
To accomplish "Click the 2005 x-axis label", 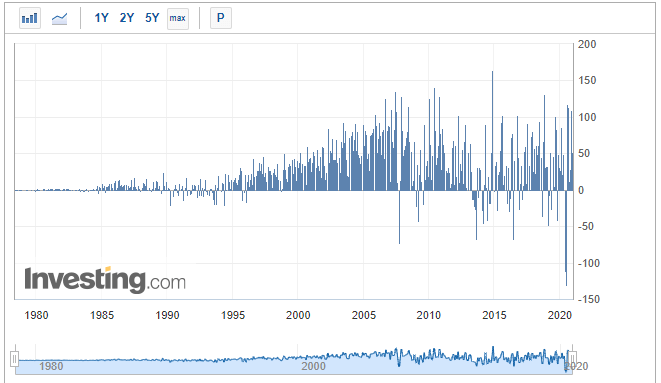I will [x=363, y=315].
